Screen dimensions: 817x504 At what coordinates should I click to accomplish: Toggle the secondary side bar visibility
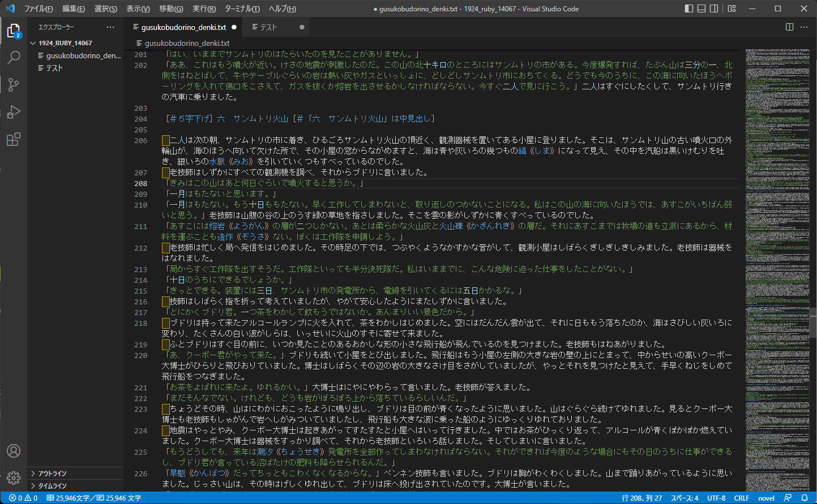tap(714, 8)
